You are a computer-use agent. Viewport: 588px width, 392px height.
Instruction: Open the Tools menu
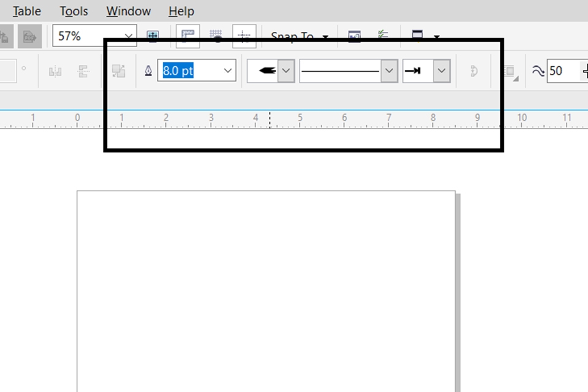coord(73,11)
